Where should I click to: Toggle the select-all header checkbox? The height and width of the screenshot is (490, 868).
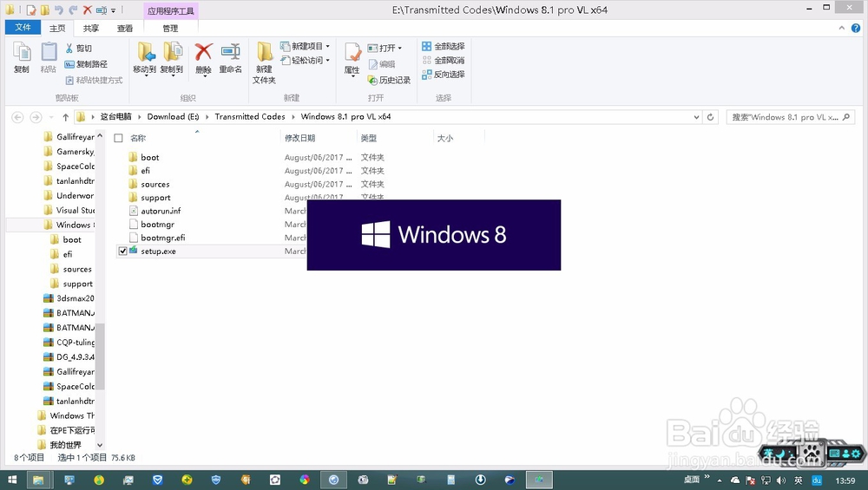[x=118, y=138]
